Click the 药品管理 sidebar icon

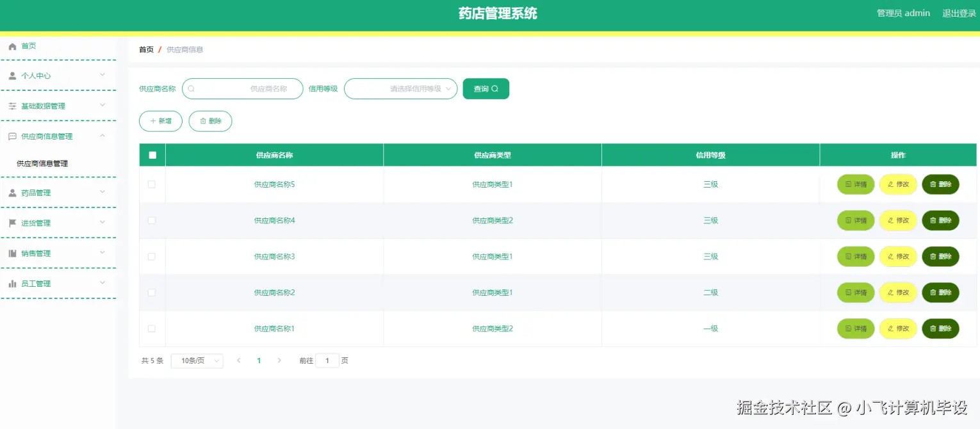[11, 193]
